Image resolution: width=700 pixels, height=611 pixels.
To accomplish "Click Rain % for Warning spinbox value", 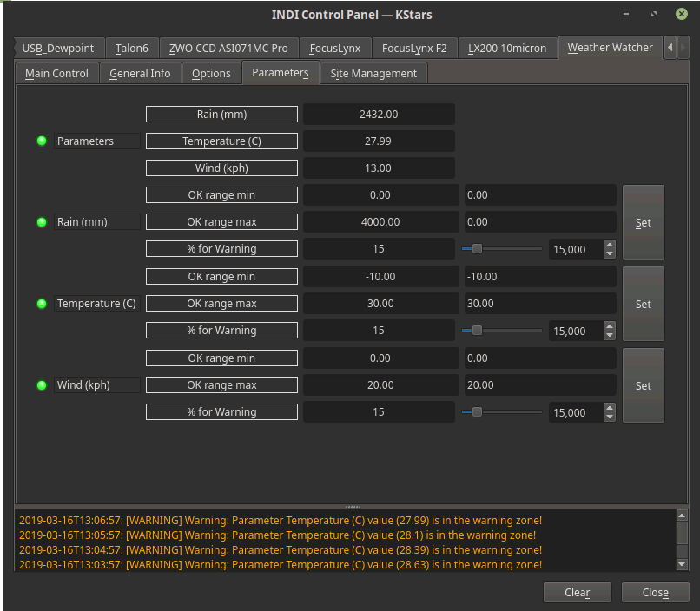I will (x=577, y=249).
